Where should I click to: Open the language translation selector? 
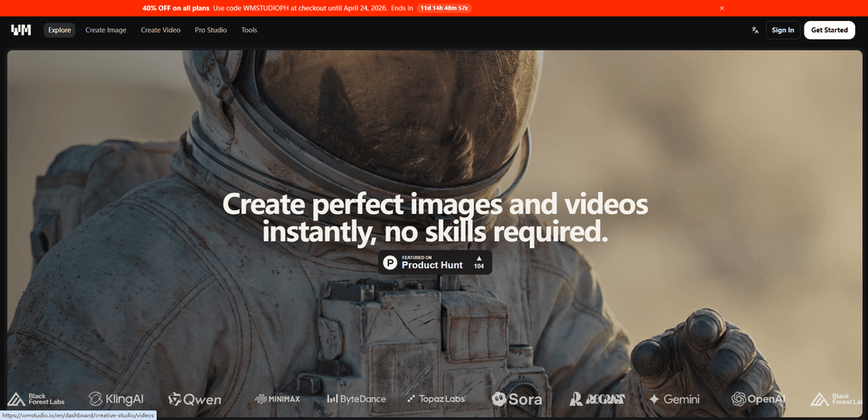[x=755, y=30]
